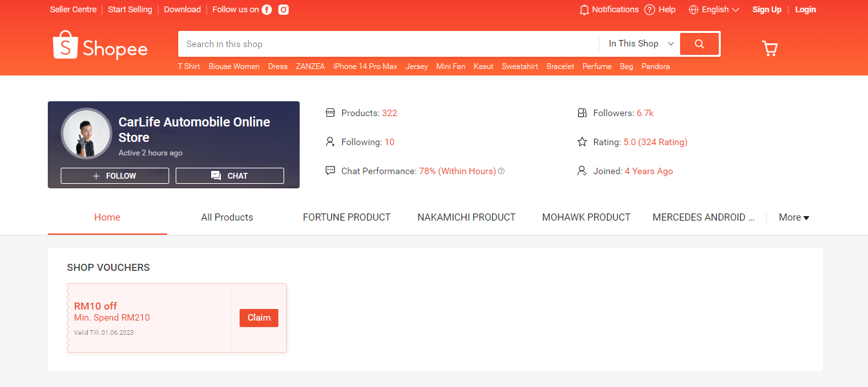Go to Shopee home via logo
Image resolution: width=868 pixels, height=387 pixels.
[x=100, y=45]
